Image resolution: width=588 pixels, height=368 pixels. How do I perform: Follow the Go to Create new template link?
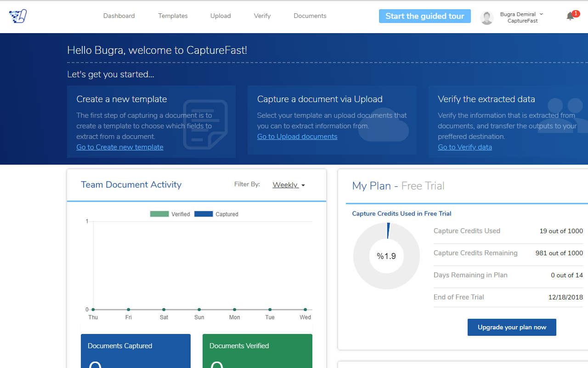(x=120, y=147)
